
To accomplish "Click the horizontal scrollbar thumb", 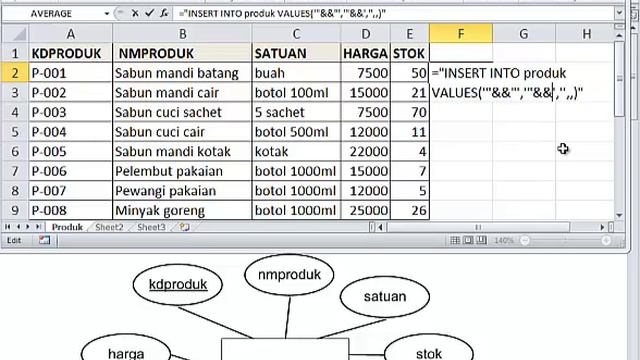I will point(478,227).
